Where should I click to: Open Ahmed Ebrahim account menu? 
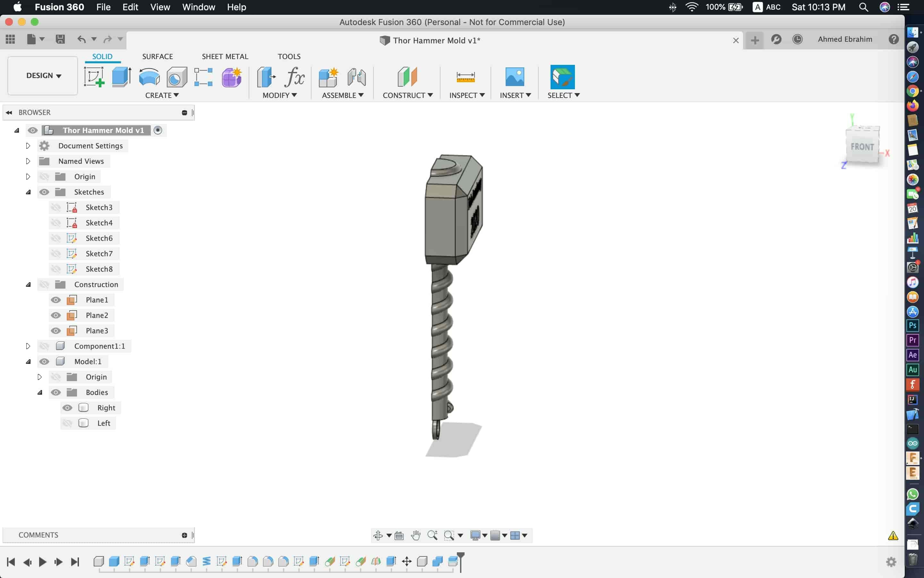(845, 39)
